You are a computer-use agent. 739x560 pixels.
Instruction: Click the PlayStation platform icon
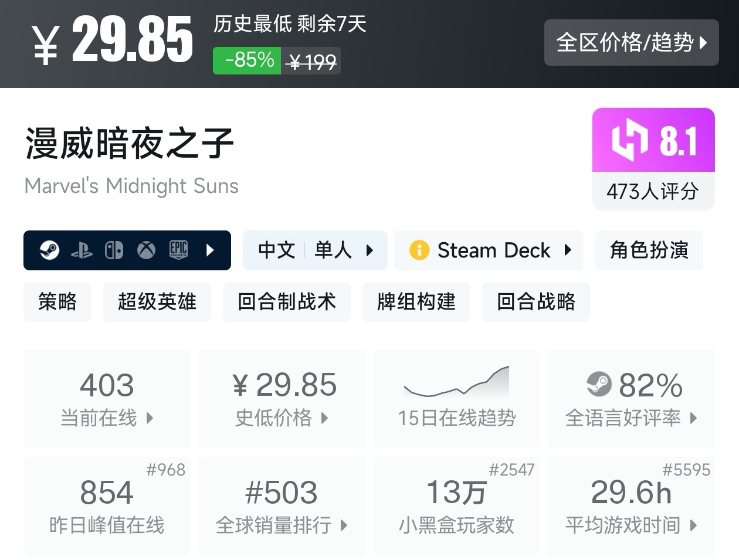[82, 250]
